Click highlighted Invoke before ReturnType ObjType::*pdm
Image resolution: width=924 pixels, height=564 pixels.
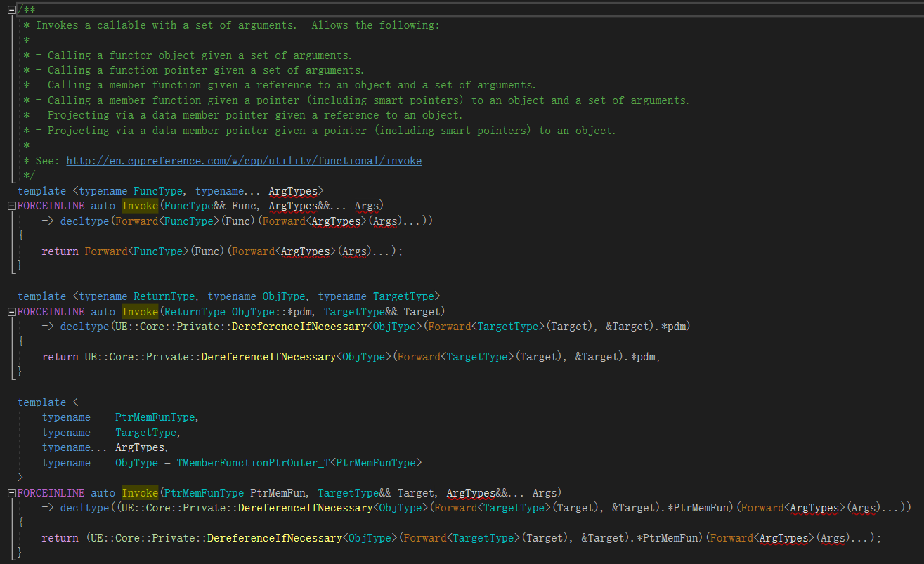pyautogui.click(x=140, y=311)
